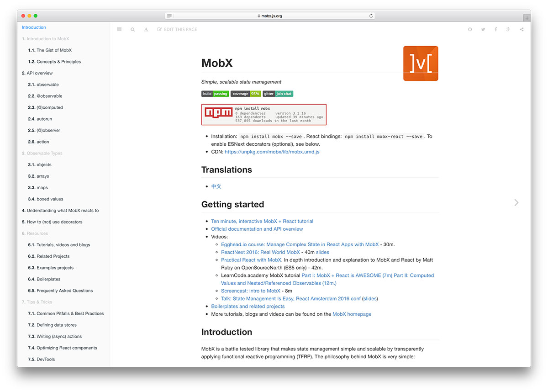Click the build passing badge
548x392 pixels.
(215, 94)
